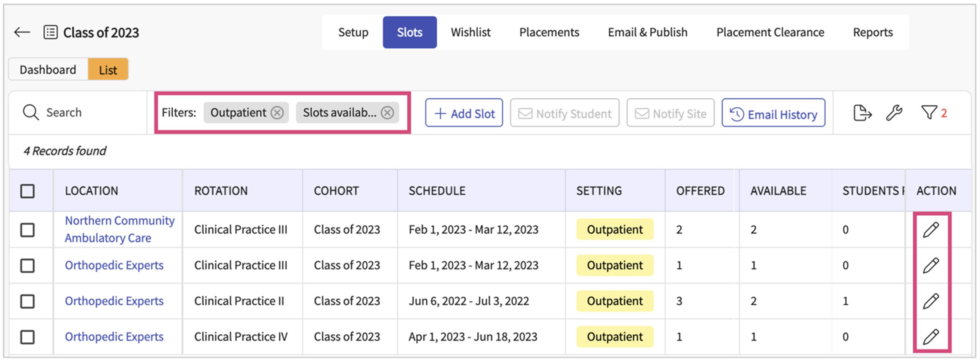
Task: Switch to the Dashboard view
Action: [48, 70]
